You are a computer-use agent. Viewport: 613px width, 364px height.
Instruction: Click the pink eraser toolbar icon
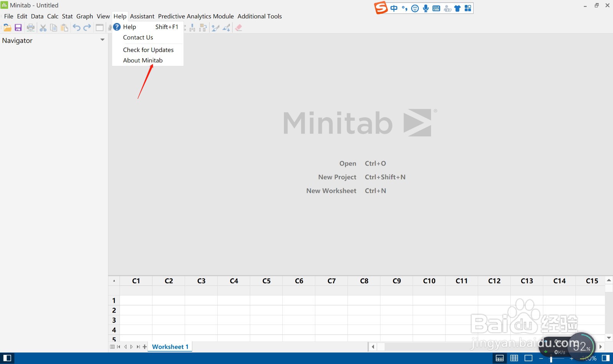tap(239, 28)
